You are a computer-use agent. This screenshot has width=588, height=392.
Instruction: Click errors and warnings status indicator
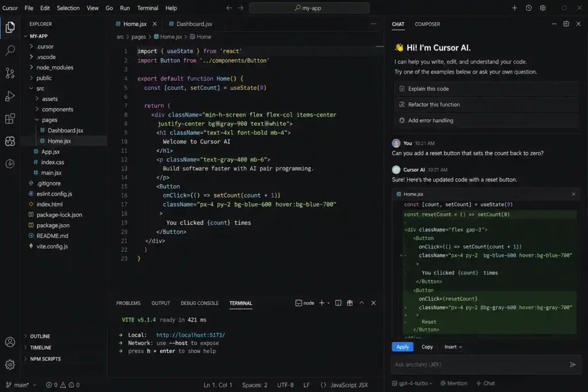pos(63,385)
